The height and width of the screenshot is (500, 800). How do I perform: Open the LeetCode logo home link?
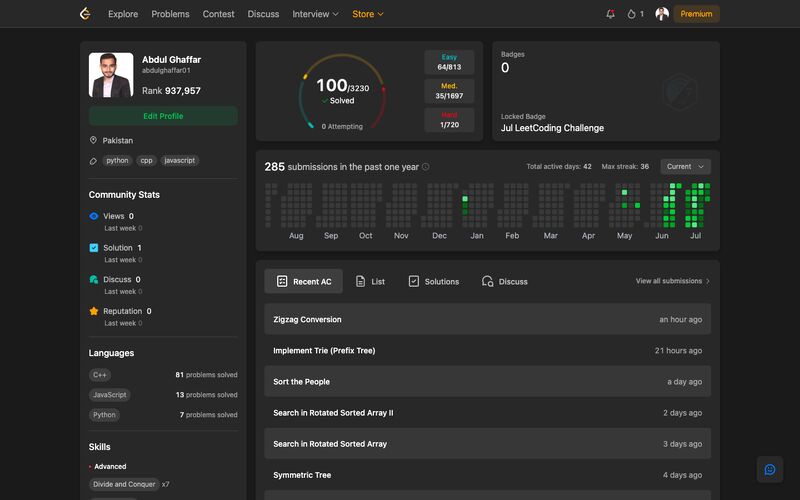(85, 14)
